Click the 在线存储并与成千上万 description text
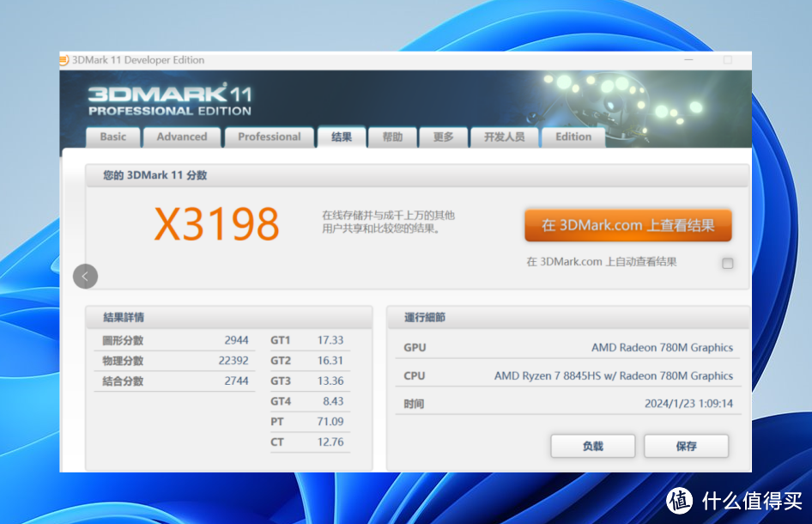Screen dimensions: 812x524 click(x=388, y=222)
